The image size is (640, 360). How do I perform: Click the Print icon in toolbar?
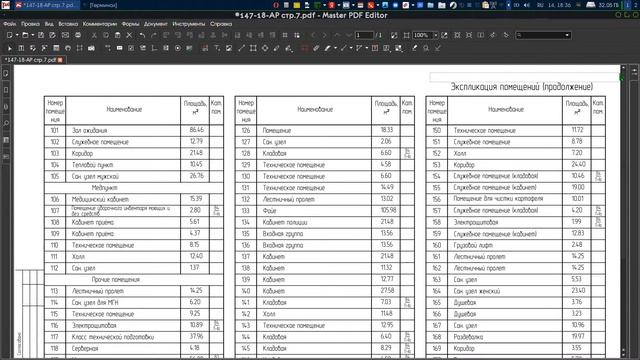click(x=78, y=36)
